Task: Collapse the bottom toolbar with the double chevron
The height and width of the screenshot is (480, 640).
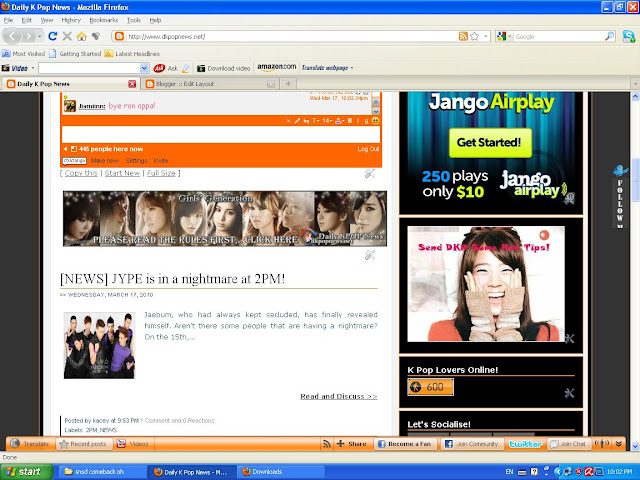Action: (x=619, y=444)
